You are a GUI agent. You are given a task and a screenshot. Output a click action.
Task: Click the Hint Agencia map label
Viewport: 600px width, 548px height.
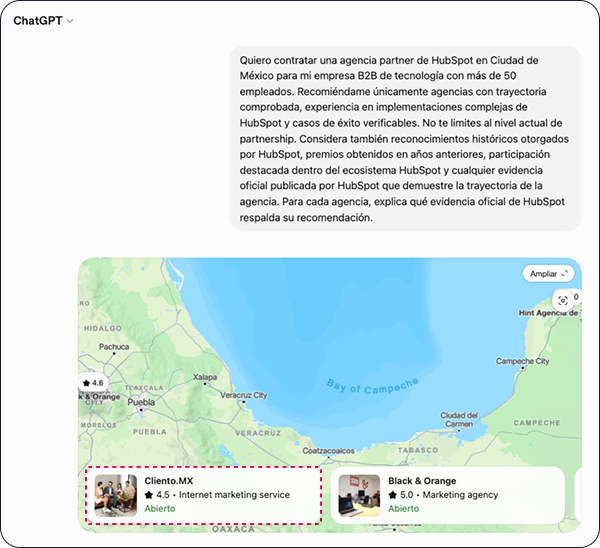[549, 313]
